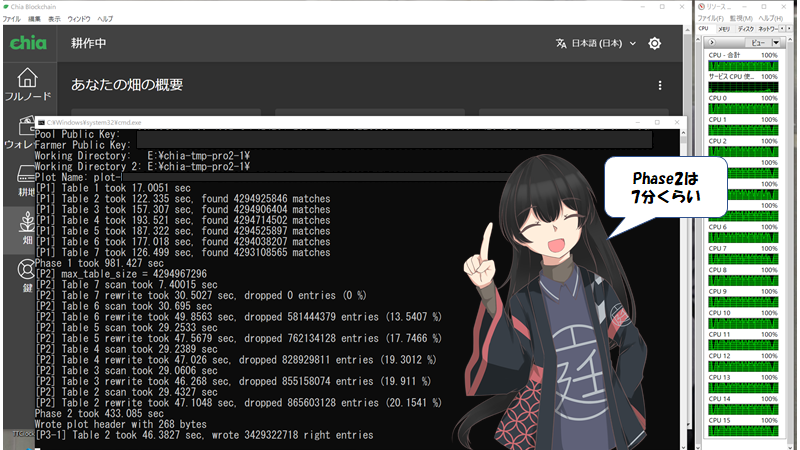Click cmd.exe vertical scrollbar down arrow
The image size is (800, 450).
point(683,446)
